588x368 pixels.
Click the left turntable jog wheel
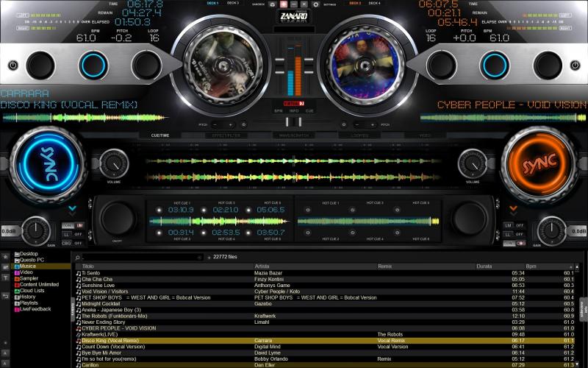tap(223, 66)
